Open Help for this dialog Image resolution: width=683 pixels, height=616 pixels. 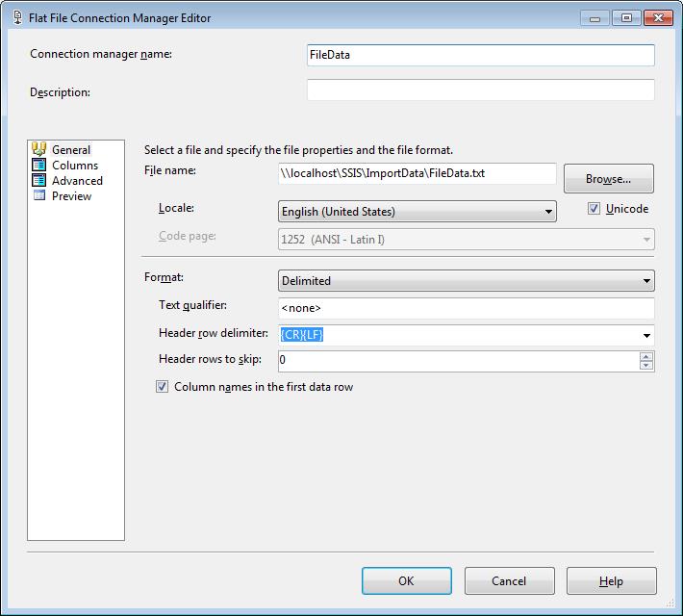pos(611,580)
